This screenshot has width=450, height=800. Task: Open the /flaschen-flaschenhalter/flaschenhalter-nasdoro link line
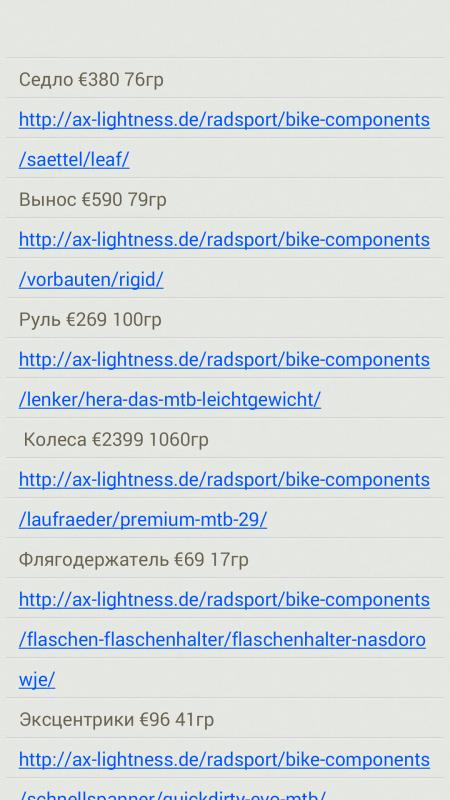pyautogui.click(x=222, y=639)
